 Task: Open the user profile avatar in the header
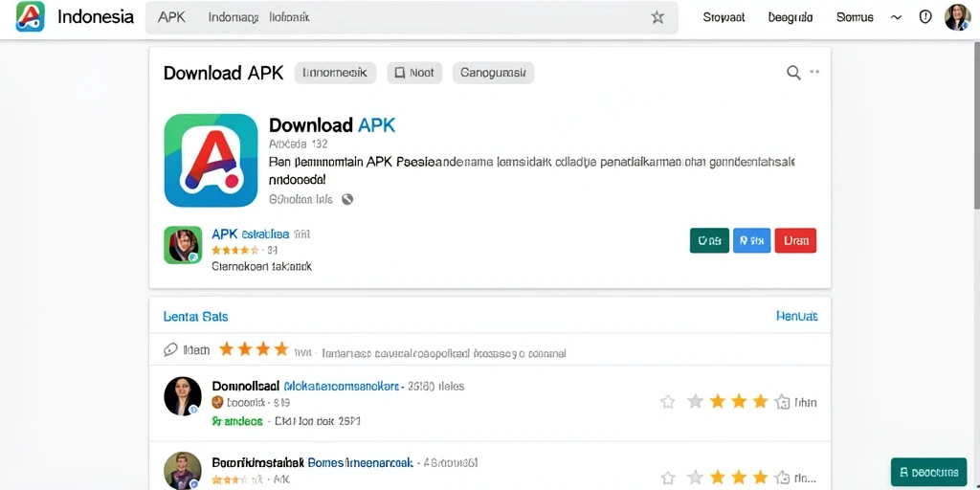[957, 17]
